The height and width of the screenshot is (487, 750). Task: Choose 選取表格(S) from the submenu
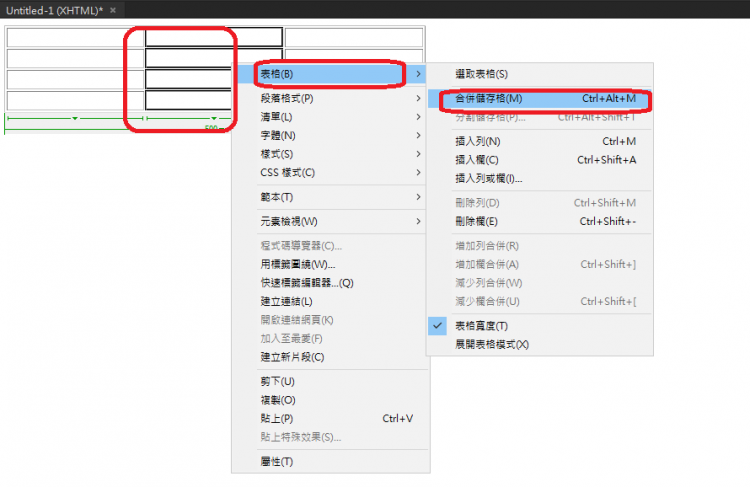point(481,74)
